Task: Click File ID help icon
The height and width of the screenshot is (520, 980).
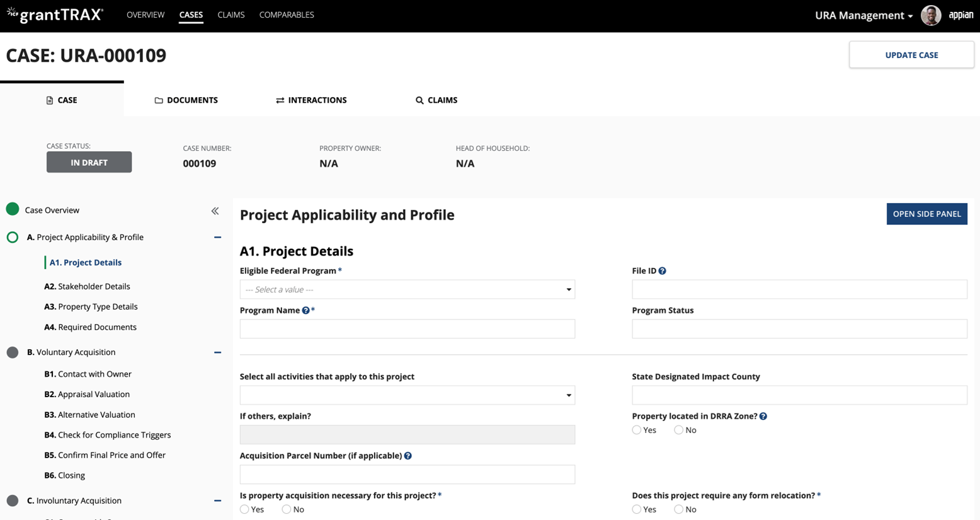Action: tap(662, 271)
